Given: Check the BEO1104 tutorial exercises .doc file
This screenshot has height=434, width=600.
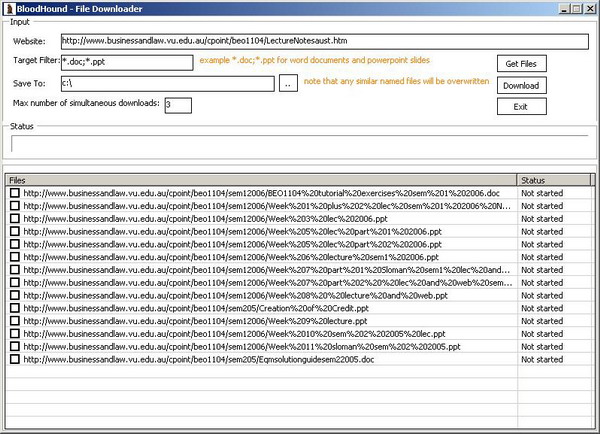Looking at the screenshot, I should click(15, 193).
